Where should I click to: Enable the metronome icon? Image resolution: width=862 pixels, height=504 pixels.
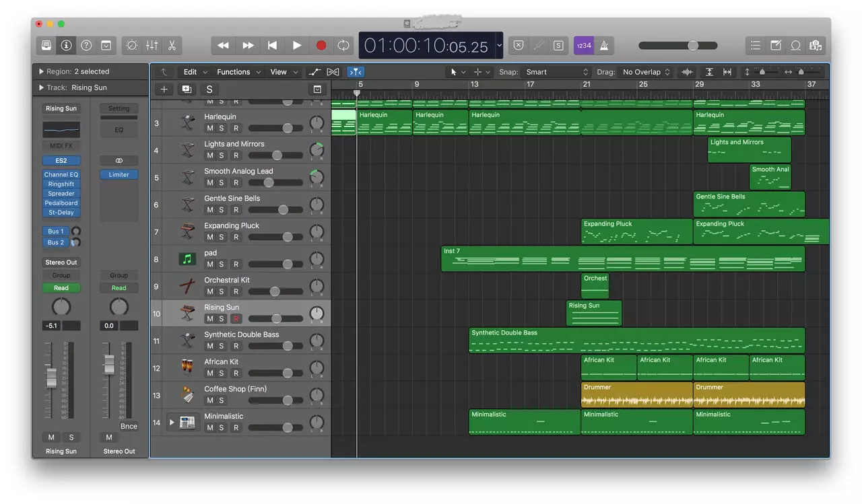(x=603, y=45)
